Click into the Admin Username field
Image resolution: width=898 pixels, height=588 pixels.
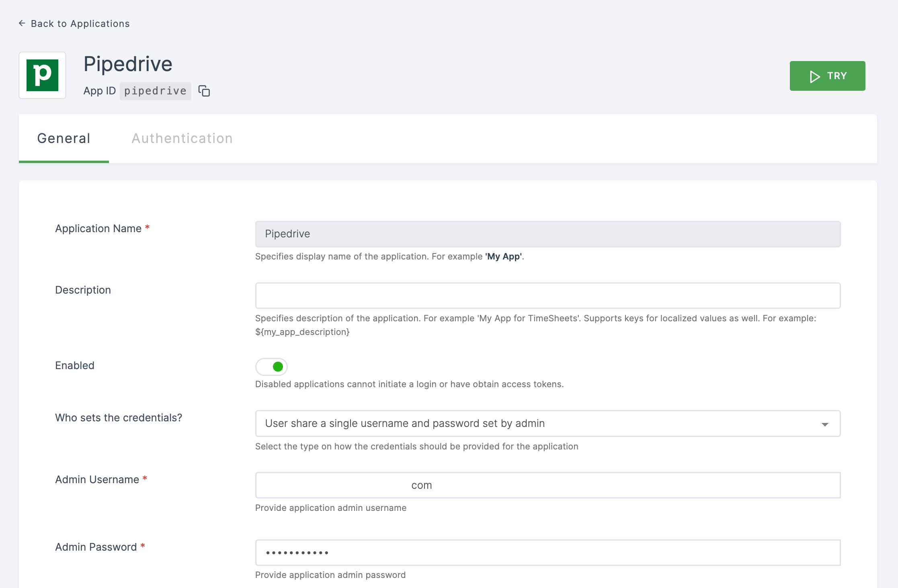coord(548,485)
